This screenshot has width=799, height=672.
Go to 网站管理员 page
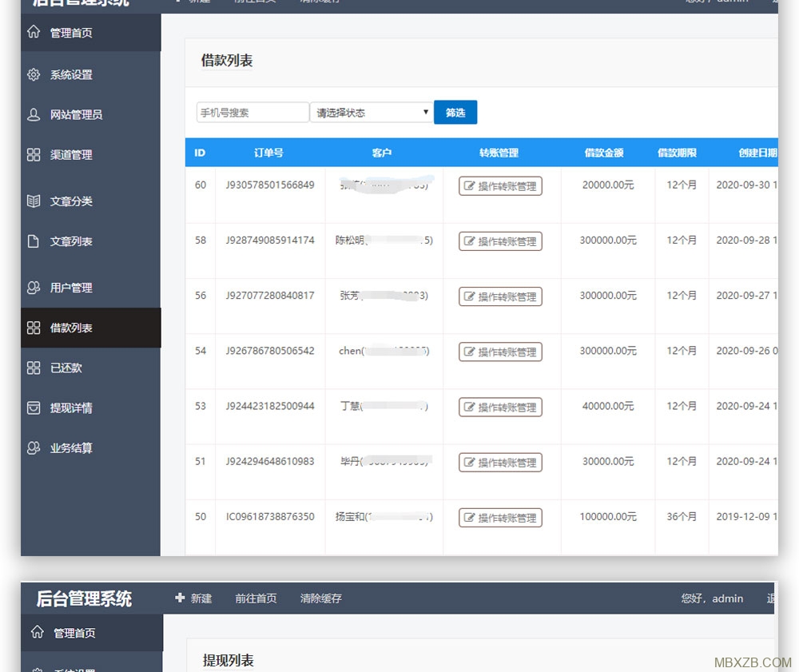coord(91,114)
